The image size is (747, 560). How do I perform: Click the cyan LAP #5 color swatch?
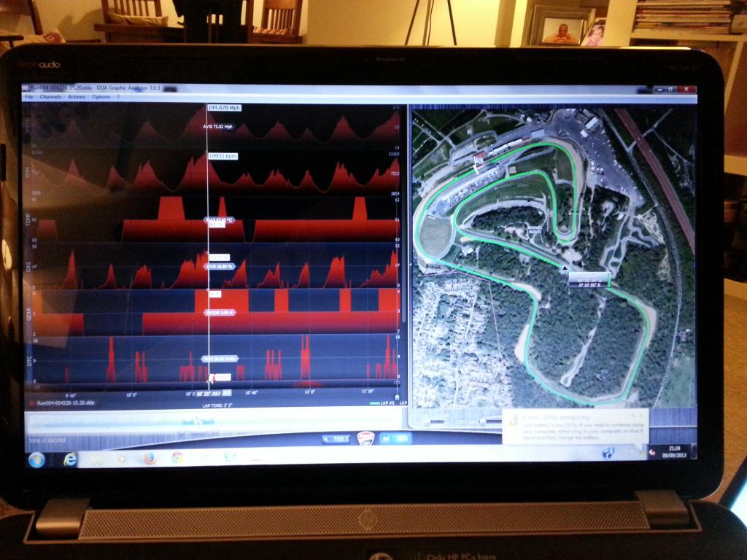click(x=375, y=403)
